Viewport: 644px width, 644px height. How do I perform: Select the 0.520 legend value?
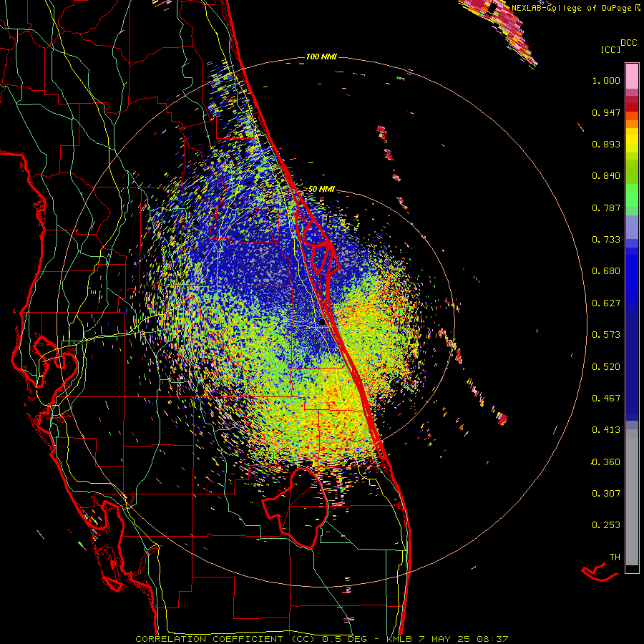(x=606, y=367)
